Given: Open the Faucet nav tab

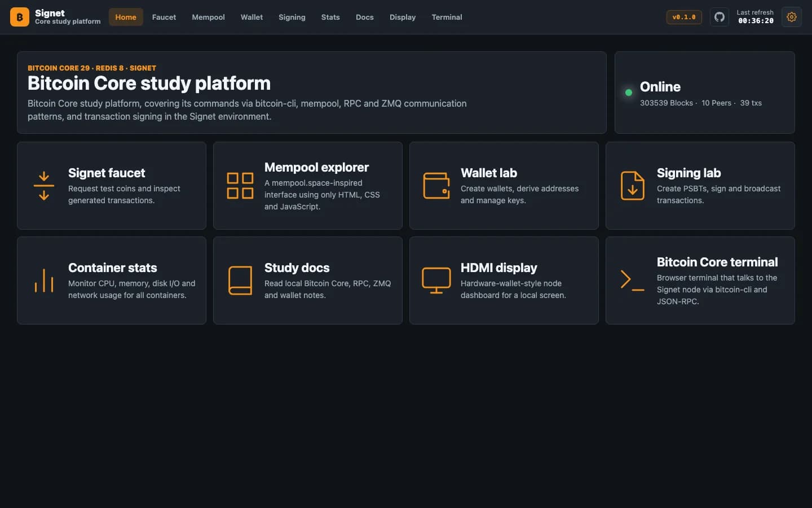Looking at the screenshot, I should pos(164,17).
